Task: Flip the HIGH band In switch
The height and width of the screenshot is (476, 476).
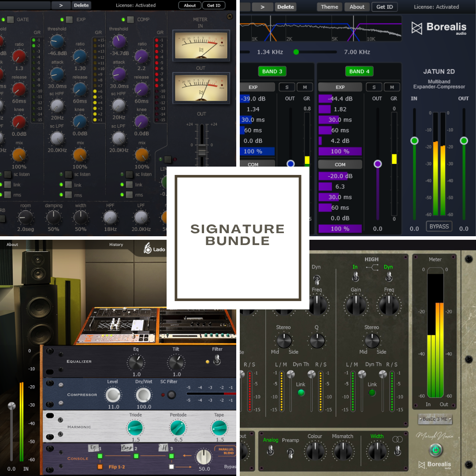Action: (356, 276)
